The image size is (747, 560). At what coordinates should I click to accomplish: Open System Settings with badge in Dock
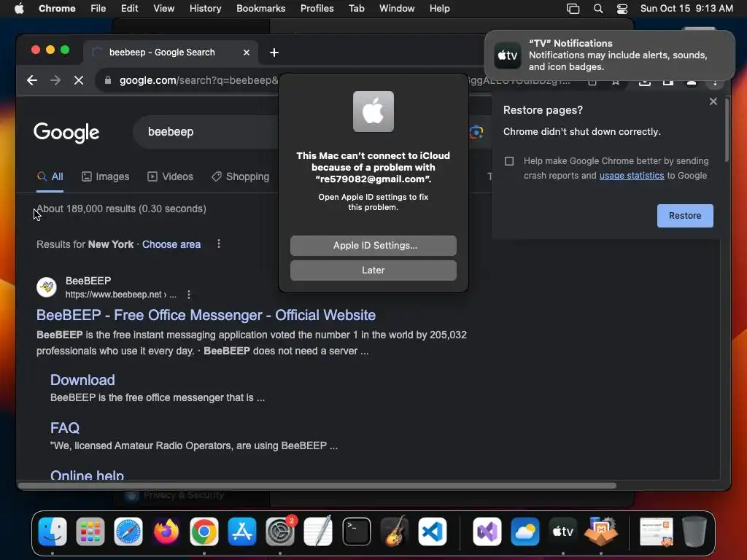280,532
